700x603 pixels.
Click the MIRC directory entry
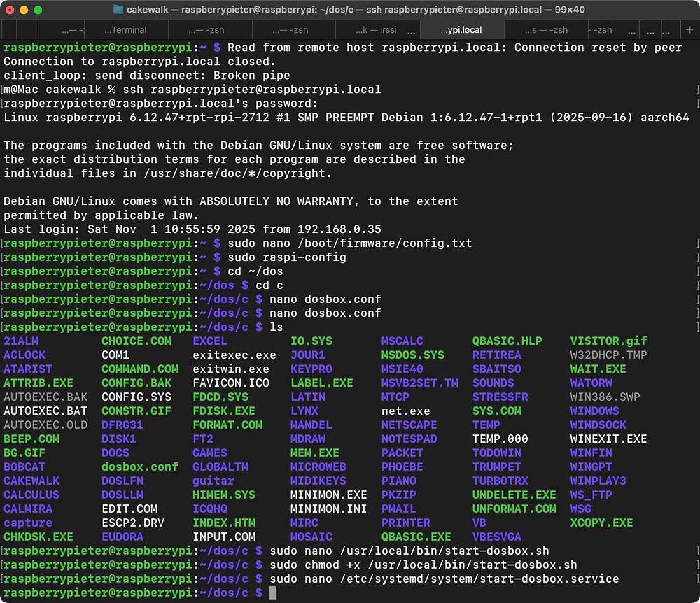coord(304,523)
